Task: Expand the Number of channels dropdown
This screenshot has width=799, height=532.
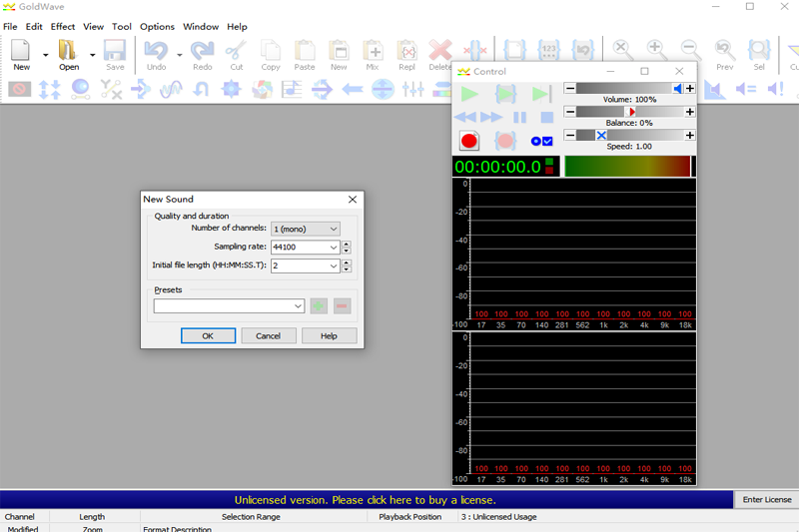Action: click(x=334, y=230)
